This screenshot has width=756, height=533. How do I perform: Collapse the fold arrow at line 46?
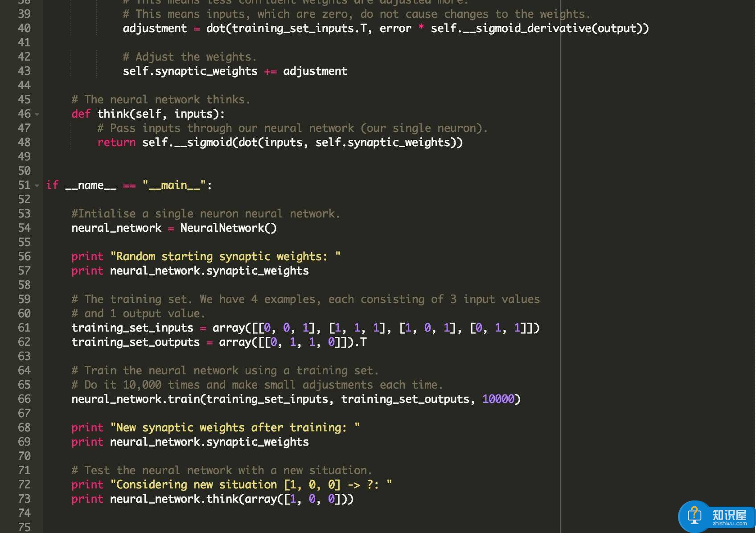(x=37, y=115)
